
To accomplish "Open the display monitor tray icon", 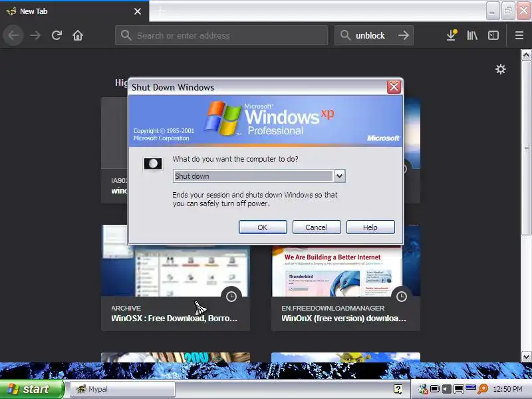I will [459, 389].
